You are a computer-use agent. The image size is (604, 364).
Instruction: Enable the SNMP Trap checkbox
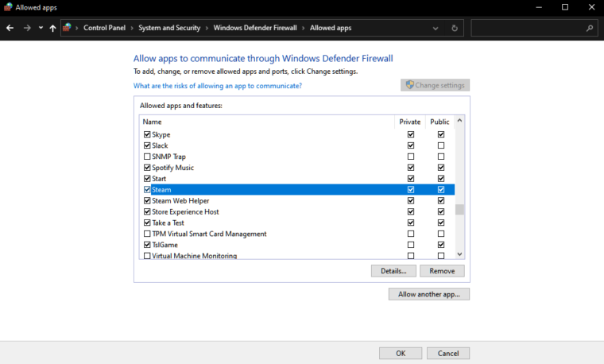147,157
